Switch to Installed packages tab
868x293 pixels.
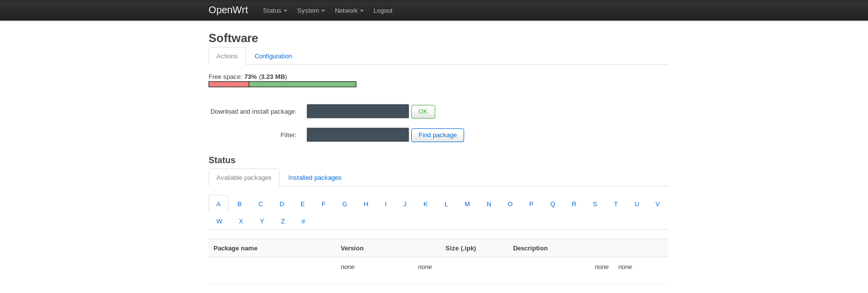315,178
